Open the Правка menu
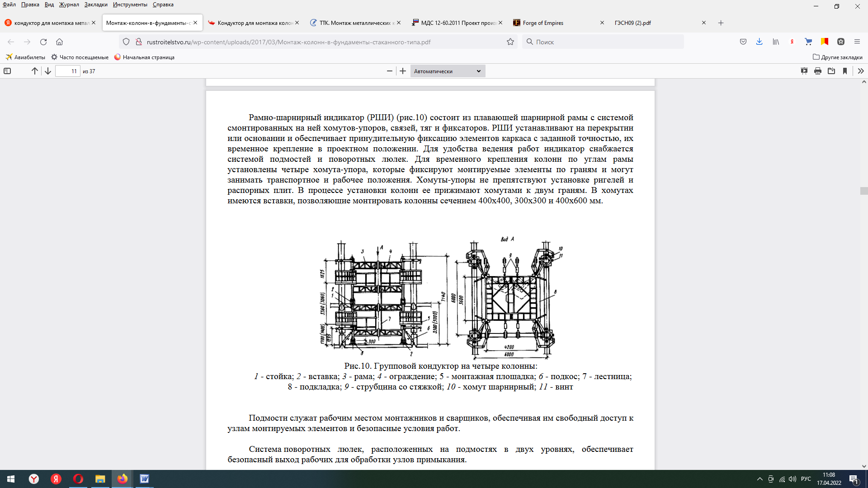This screenshot has height=488, width=868. pos(30,5)
